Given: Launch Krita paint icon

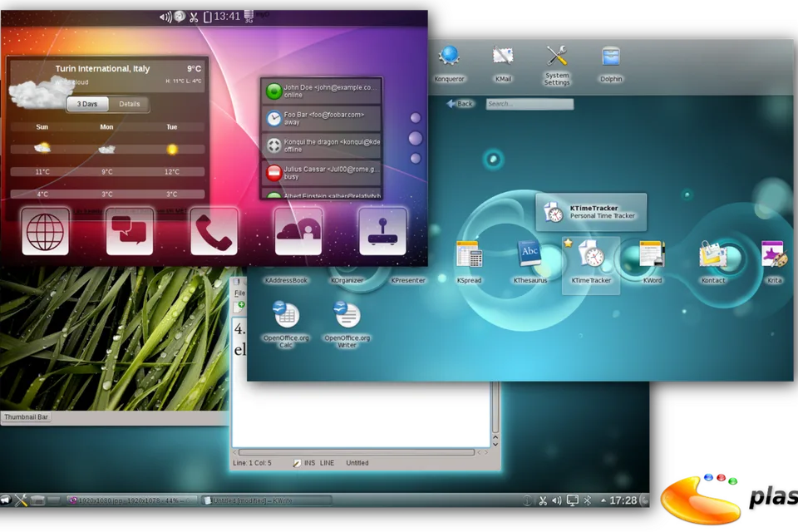Looking at the screenshot, I should (x=774, y=254).
